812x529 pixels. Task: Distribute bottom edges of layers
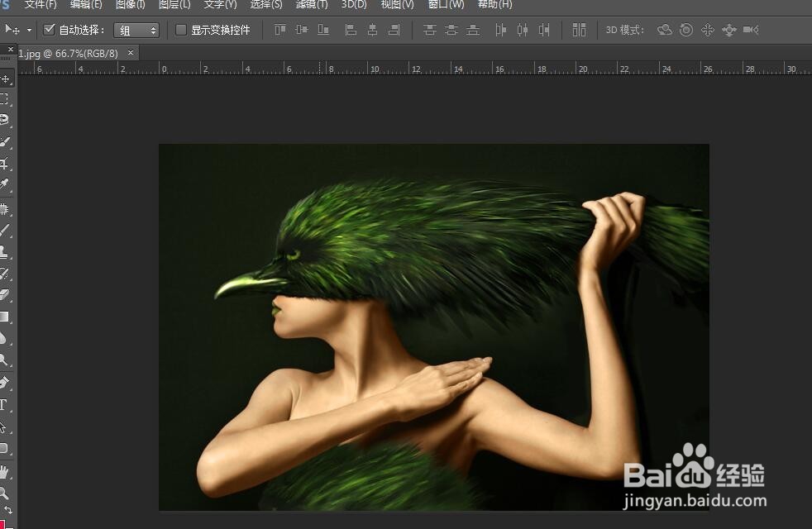(473, 30)
